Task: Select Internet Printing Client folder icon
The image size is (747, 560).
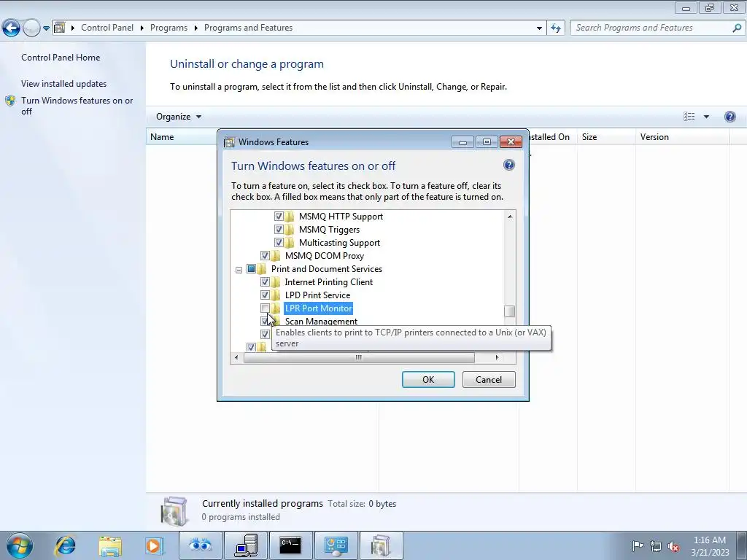Action: coord(276,282)
